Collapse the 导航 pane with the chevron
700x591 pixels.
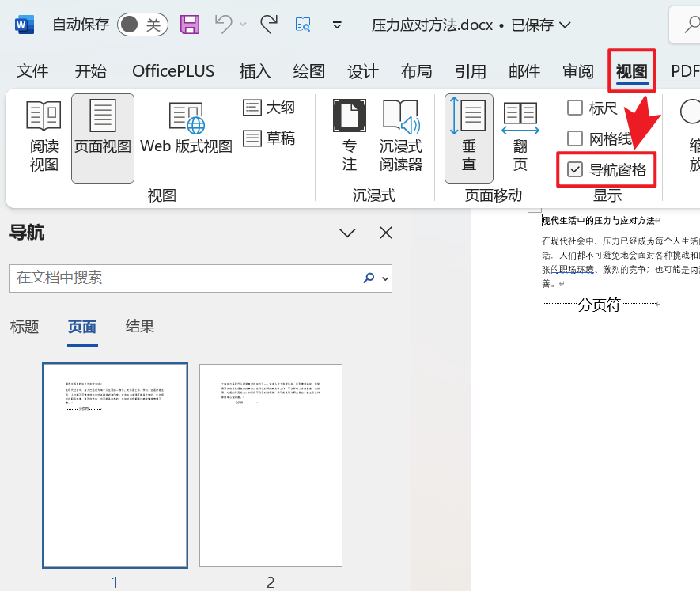[x=347, y=232]
